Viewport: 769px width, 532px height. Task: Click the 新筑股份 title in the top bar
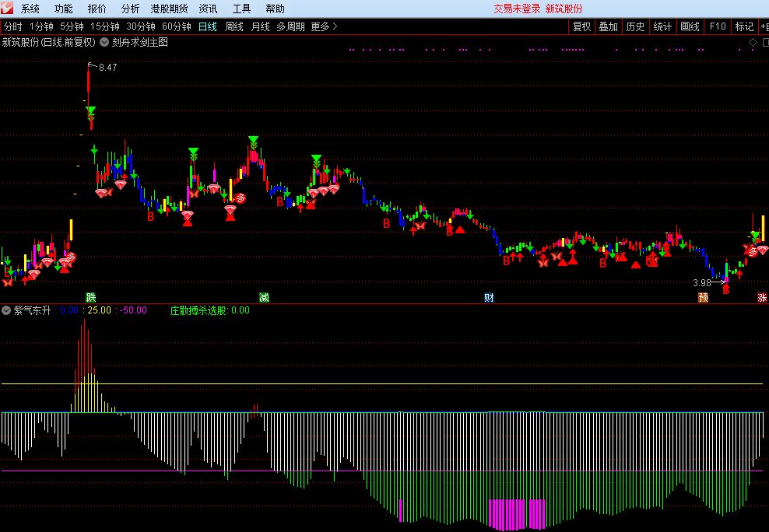(x=564, y=9)
